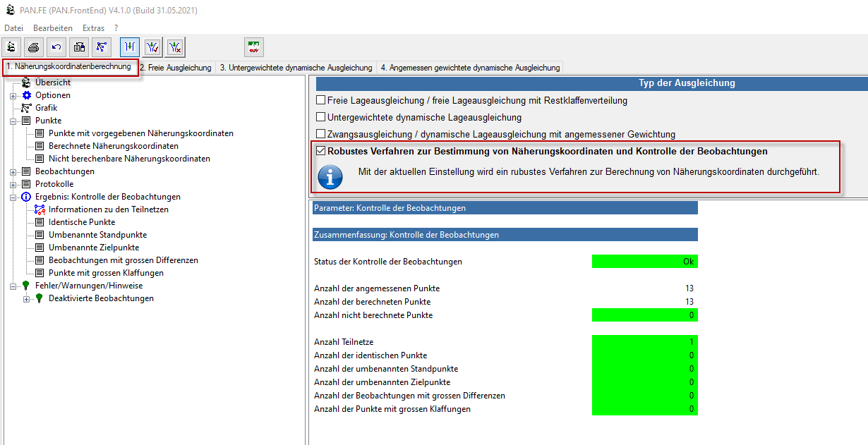Switch to the 2. Freie Ausgleichung tab
The image size is (868, 445).
[176, 68]
